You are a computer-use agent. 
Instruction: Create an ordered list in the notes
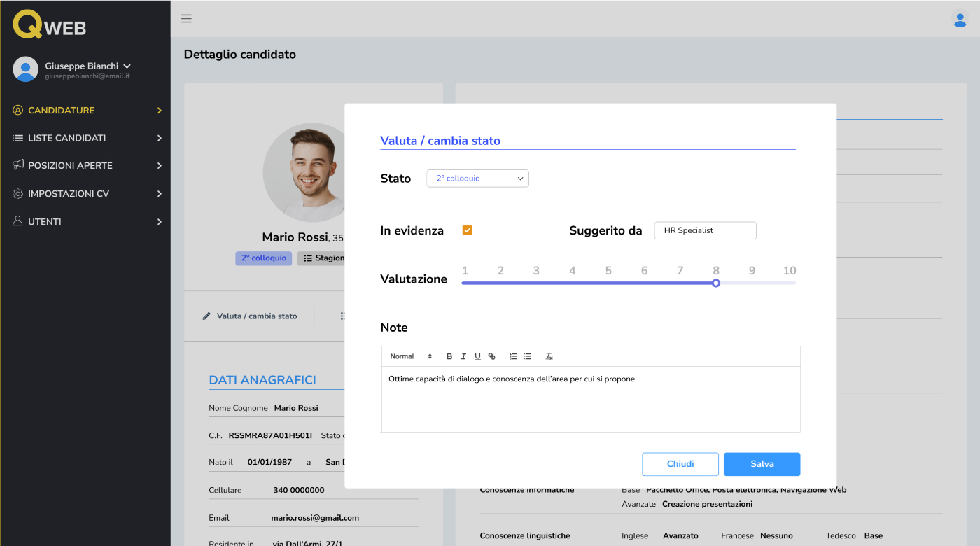[x=513, y=356]
